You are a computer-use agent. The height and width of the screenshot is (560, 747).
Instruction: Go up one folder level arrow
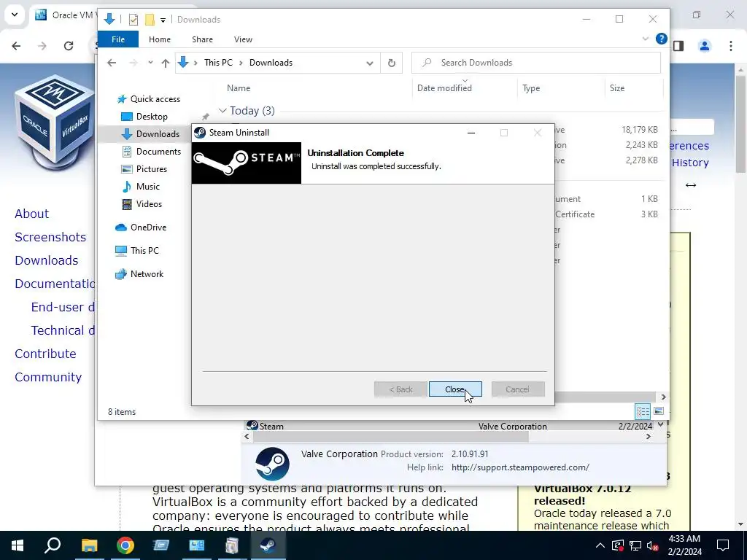pos(166,63)
